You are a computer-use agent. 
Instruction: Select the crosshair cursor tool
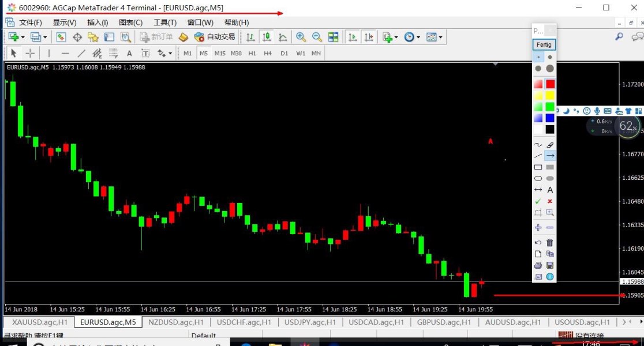coord(30,53)
